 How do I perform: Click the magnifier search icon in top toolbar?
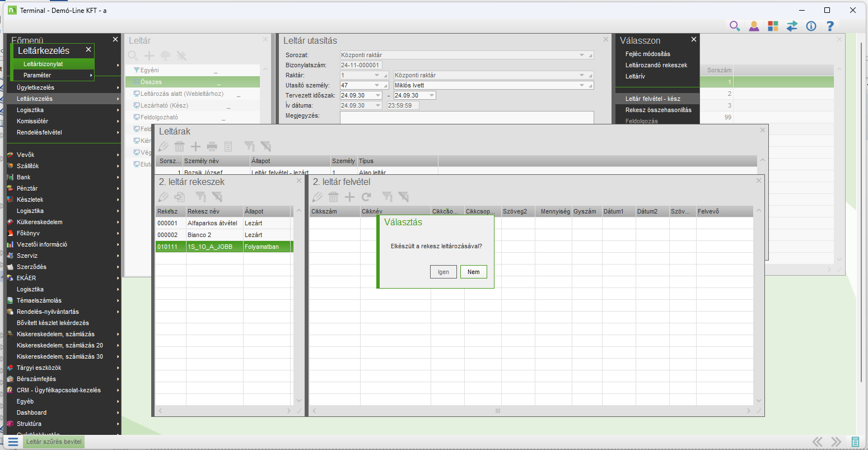735,26
